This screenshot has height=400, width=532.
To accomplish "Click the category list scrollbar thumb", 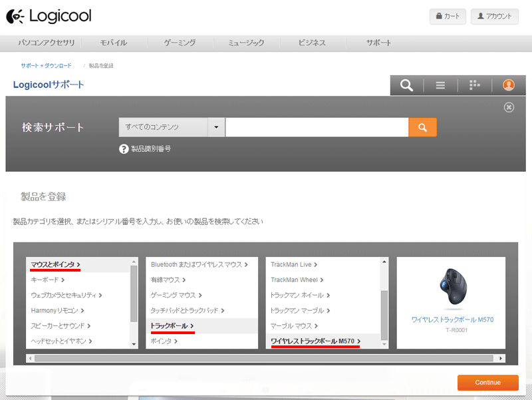I will [134, 294].
